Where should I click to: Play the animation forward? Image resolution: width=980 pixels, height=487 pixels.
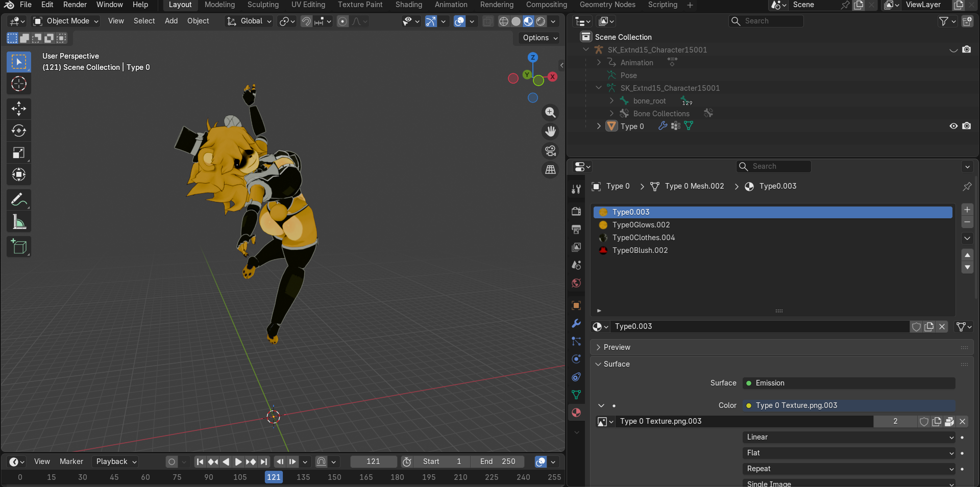pos(238,462)
